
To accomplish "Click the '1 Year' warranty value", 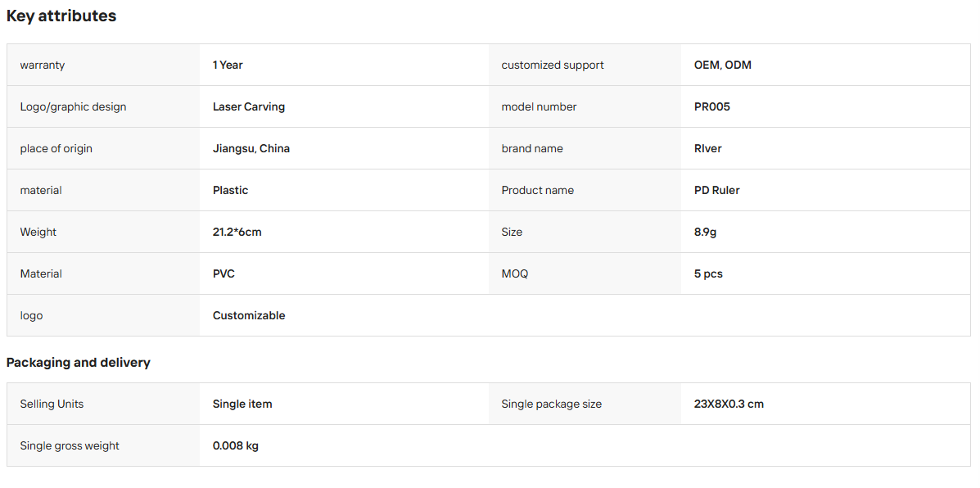I will pos(228,65).
